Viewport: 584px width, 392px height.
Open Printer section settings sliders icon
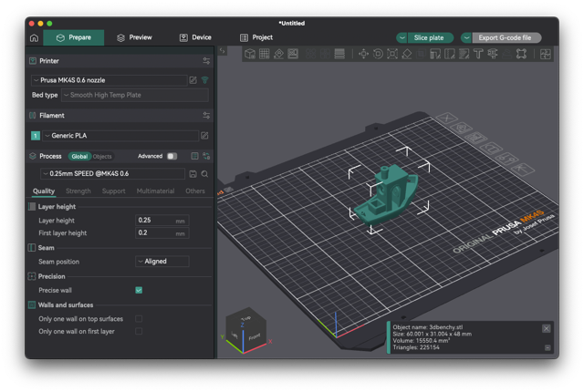tap(206, 61)
